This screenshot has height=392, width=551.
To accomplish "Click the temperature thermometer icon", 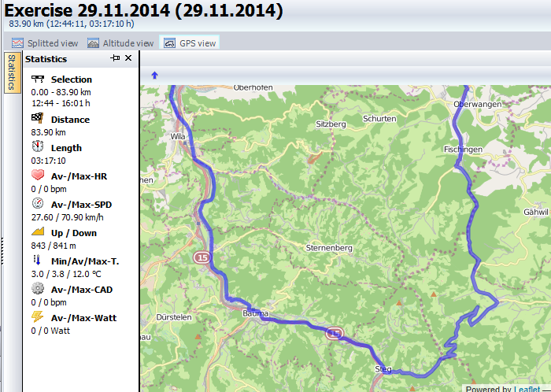I will click(38, 261).
